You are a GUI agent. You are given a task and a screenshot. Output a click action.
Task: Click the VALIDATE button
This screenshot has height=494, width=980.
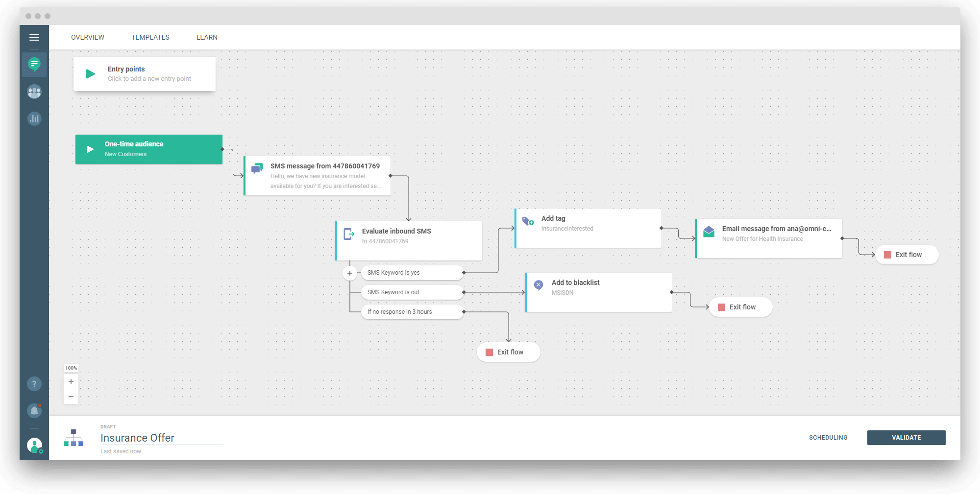[906, 437]
